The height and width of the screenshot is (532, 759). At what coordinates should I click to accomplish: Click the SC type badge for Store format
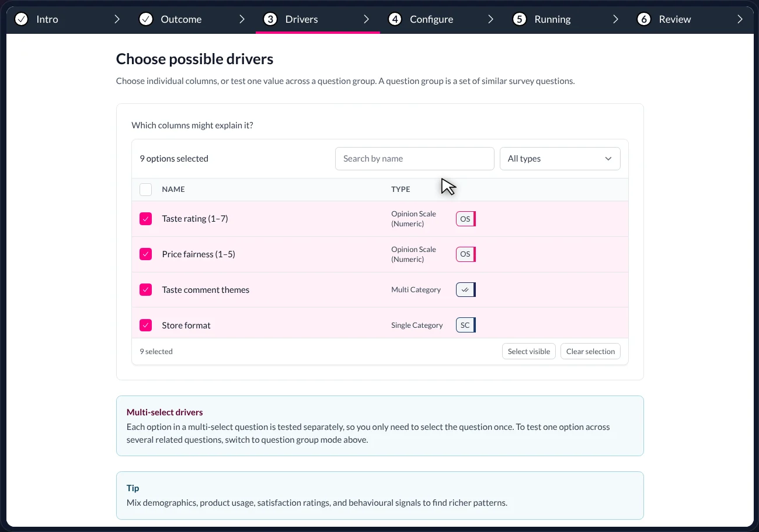(466, 325)
